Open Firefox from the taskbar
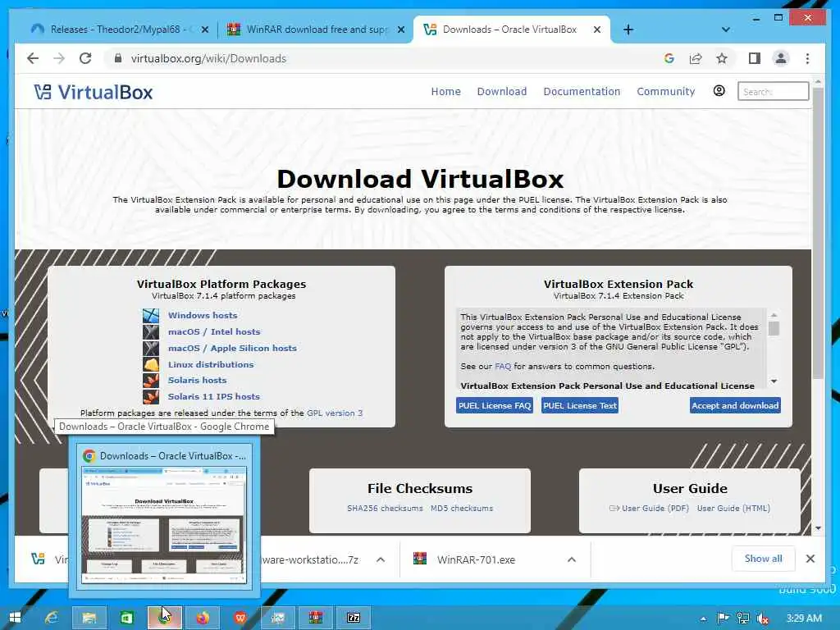The height and width of the screenshot is (630, 840). point(203,618)
